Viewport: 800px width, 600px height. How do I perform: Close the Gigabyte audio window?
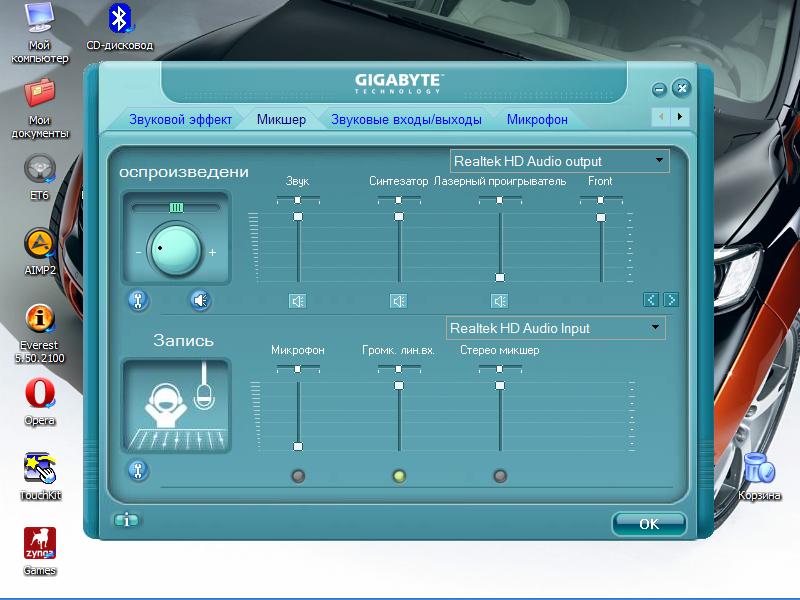(682, 88)
